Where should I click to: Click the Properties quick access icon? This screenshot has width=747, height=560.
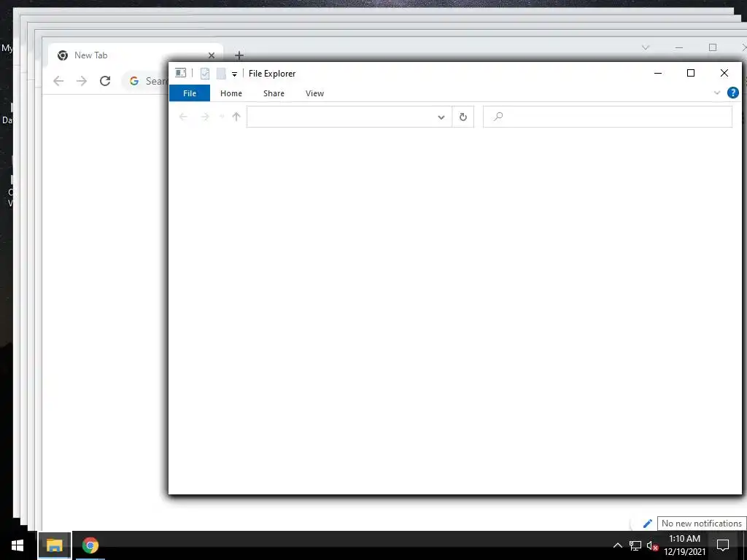point(205,74)
